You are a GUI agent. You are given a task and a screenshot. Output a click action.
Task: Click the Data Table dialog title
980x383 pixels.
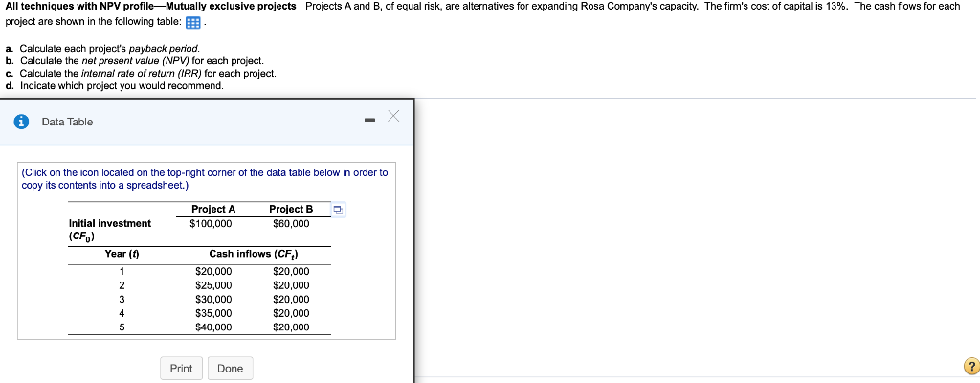click(x=68, y=122)
